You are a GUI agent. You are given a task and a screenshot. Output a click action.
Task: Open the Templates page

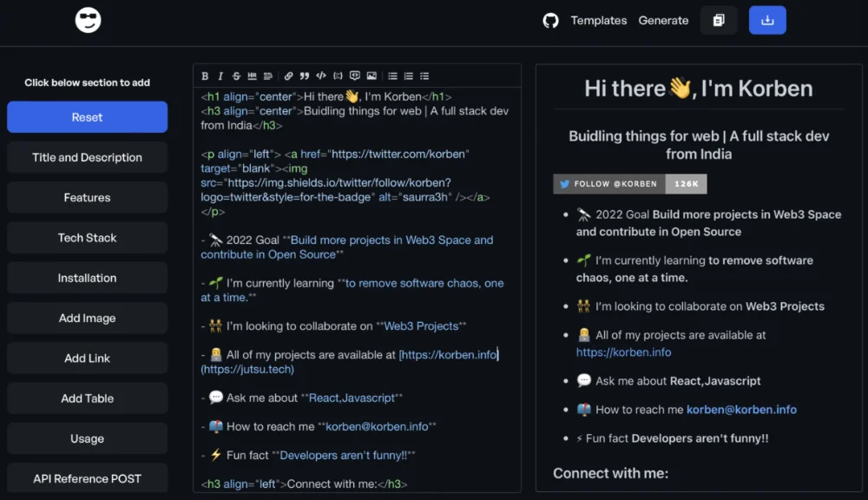point(598,21)
